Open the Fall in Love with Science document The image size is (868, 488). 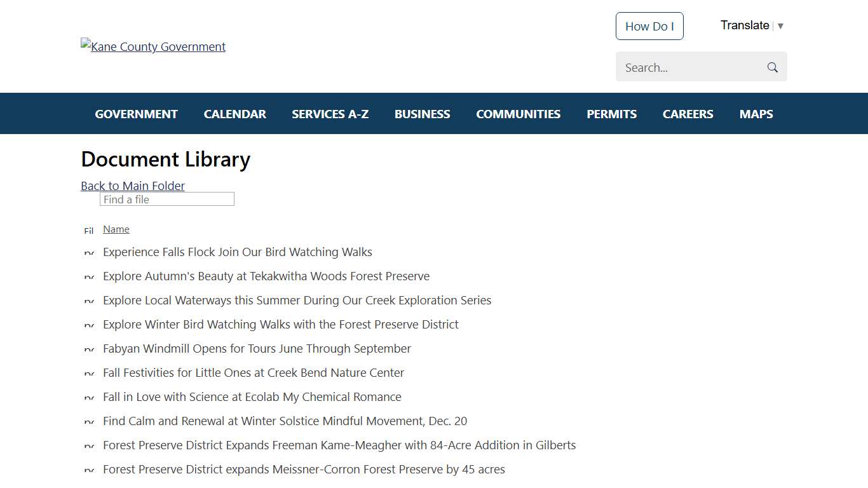click(252, 396)
